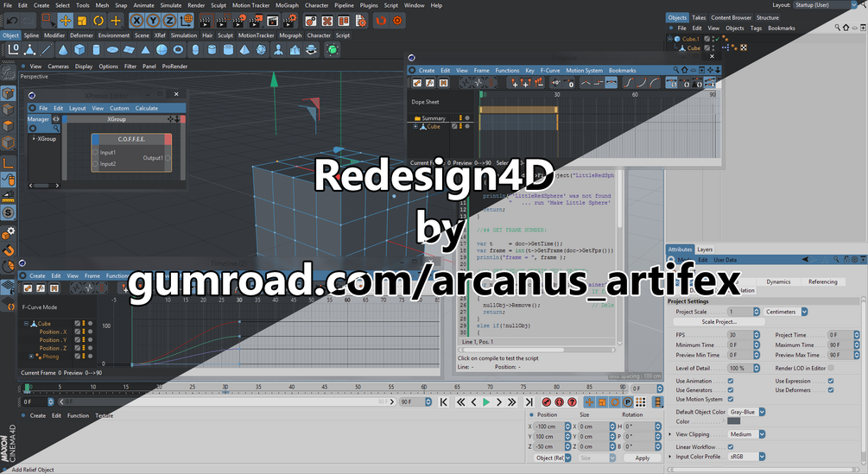Open the Input Color Profile sRGB dropdown
This screenshot has height=474, width=868.
click(x=746, y=457)
